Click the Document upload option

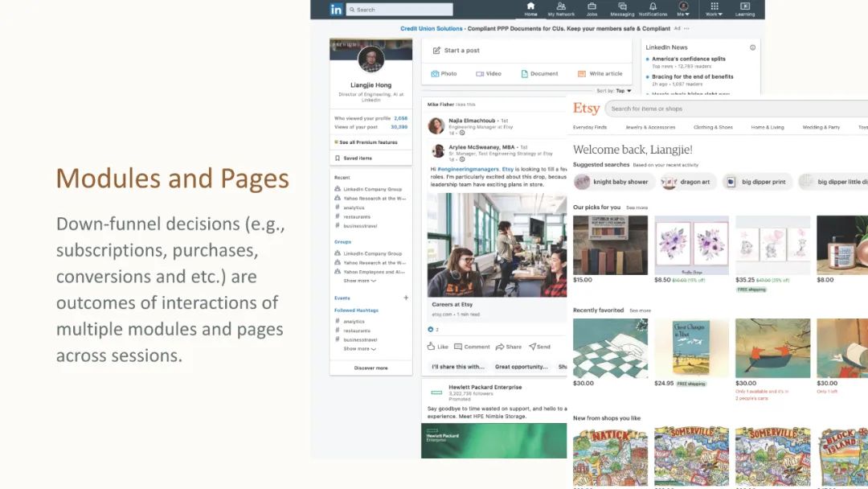540,74
